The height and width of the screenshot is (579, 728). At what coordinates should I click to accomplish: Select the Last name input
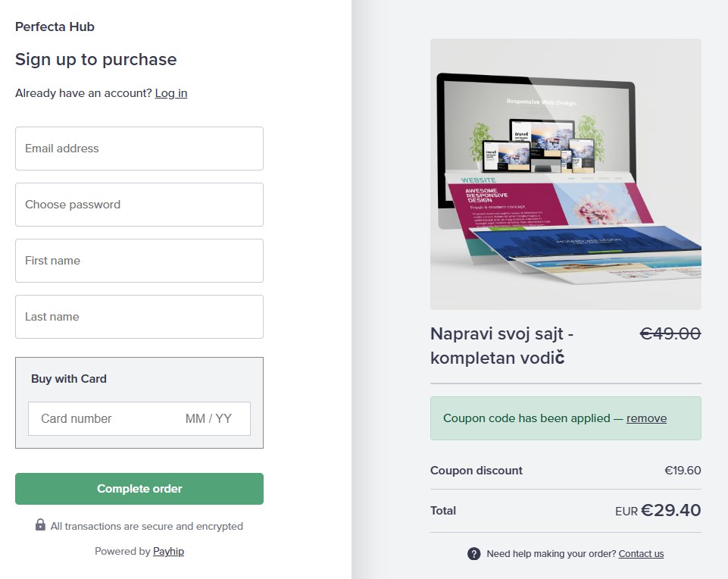coord(139,317)
